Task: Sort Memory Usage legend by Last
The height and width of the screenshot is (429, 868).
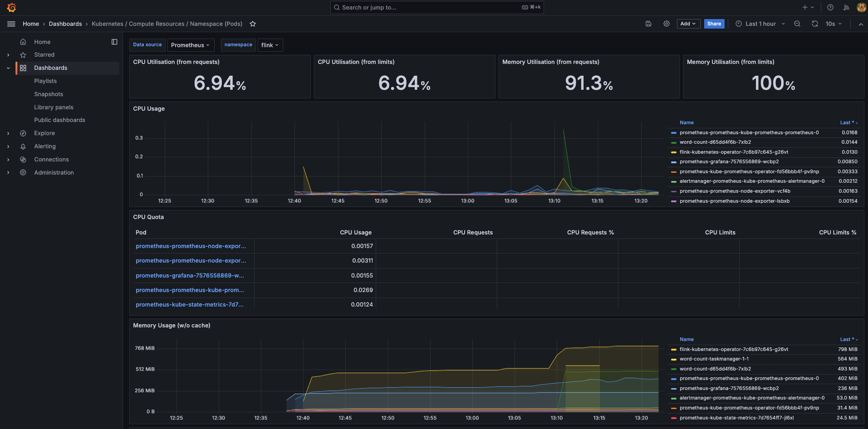Action: (x=848, y=339)
